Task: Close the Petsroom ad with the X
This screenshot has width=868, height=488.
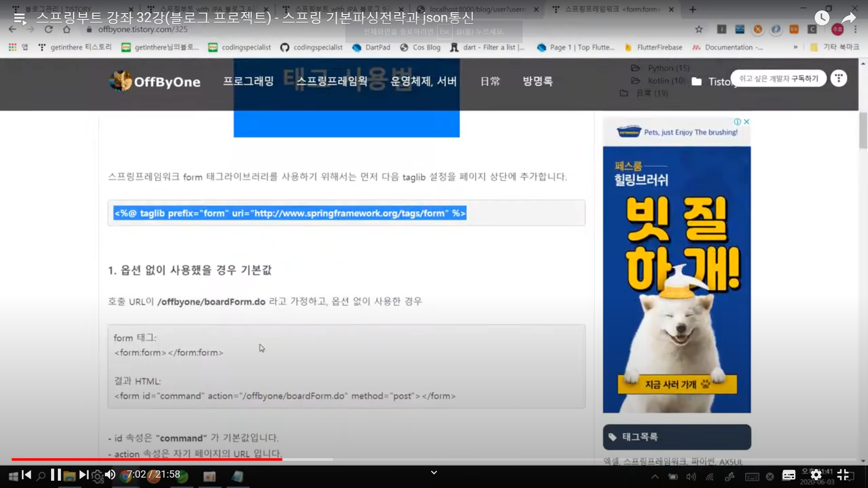Action: coord(746,122)
